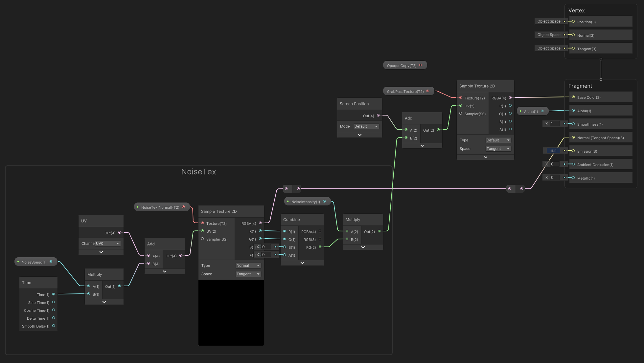Click the Time node Sine Time port
Image resolution: width=644 pixels, height=363 pixels.
[x=54, y=302]
